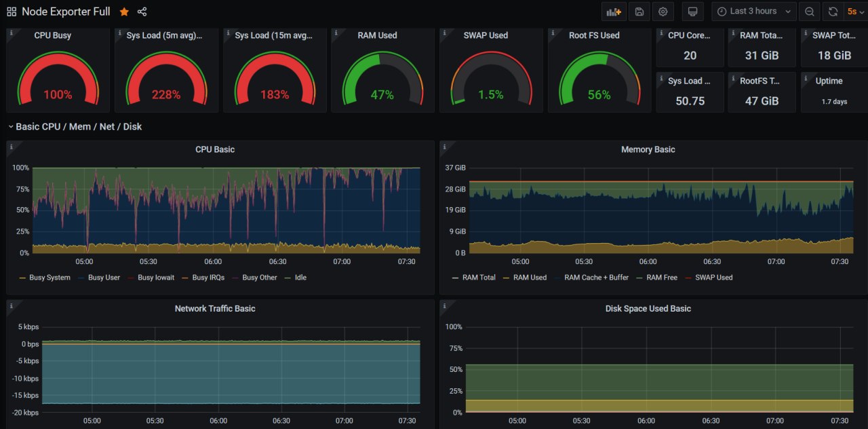868x429 pixels.
Task: Open the Disk Space Used Basic title menu
Action: (648, 308)
